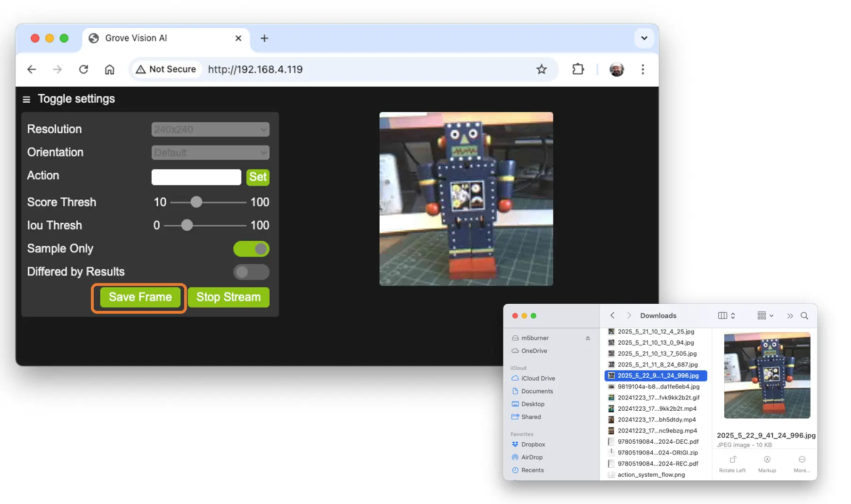
Task: Open the Orientation dropdown
Action: pyautogui.click(x=210, y=153)
